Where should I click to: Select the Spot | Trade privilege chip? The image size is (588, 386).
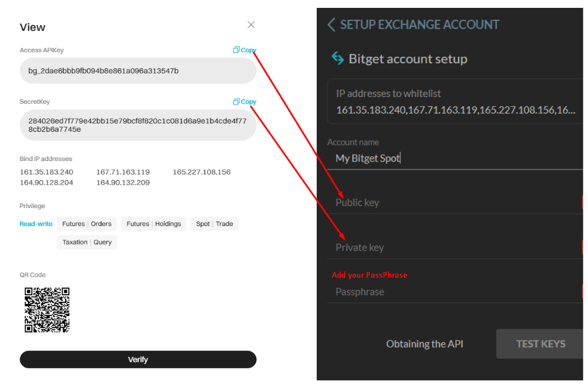click(x=214, y=223)
